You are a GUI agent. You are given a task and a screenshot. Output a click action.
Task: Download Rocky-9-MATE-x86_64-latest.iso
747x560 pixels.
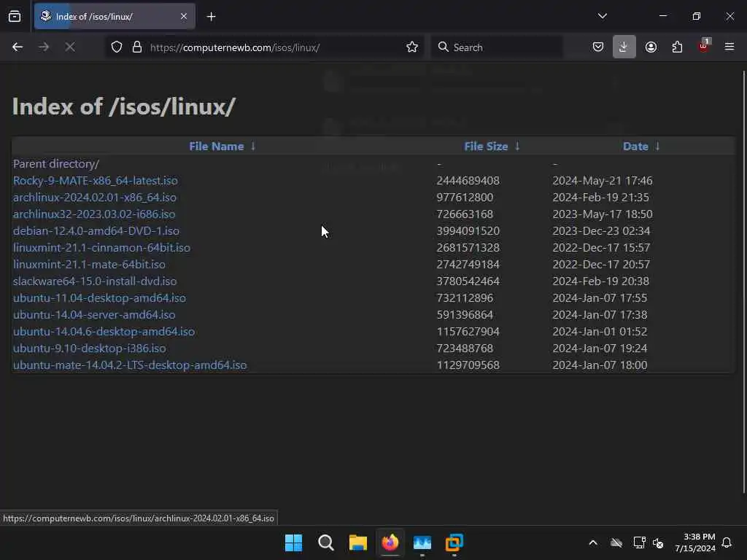pos(96,181)
